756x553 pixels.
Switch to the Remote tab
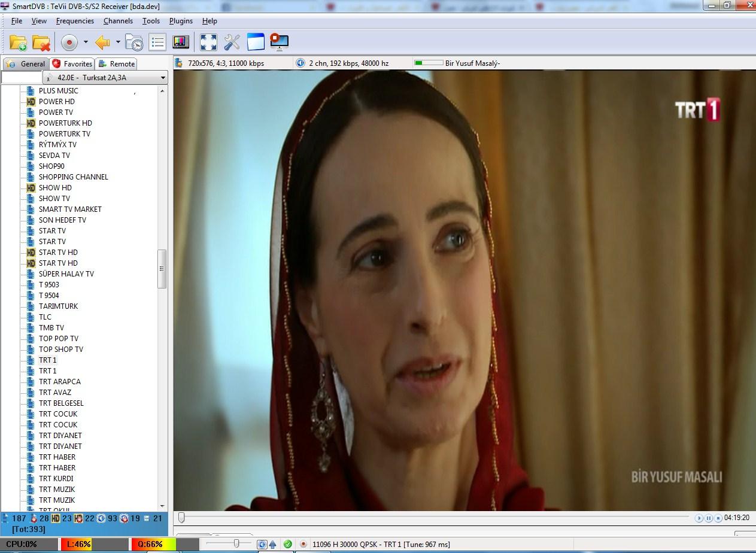(117, 63)
